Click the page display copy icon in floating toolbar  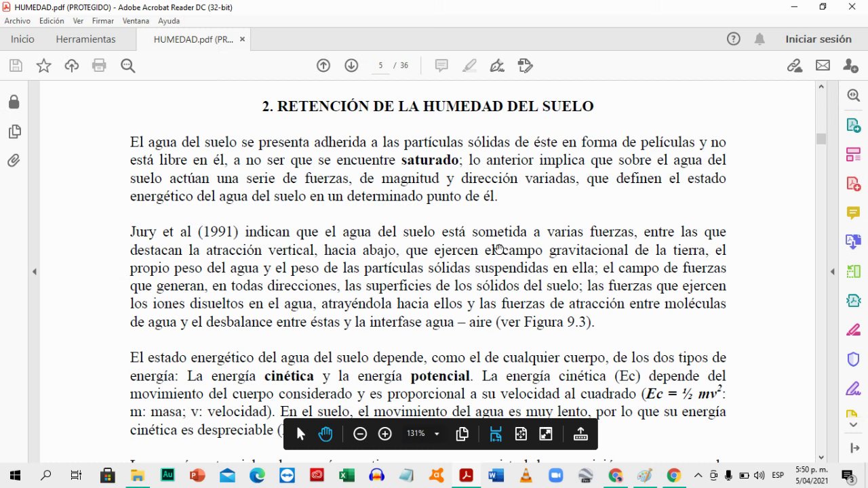[x=462, y=434]
